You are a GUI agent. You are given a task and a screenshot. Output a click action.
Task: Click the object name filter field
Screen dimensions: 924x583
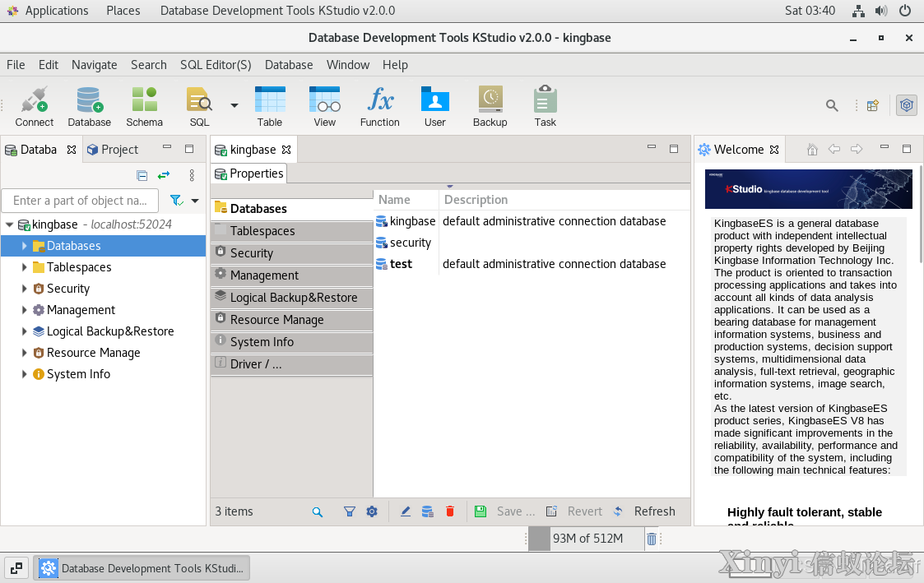pyautogui.click(x=80, y=200)
